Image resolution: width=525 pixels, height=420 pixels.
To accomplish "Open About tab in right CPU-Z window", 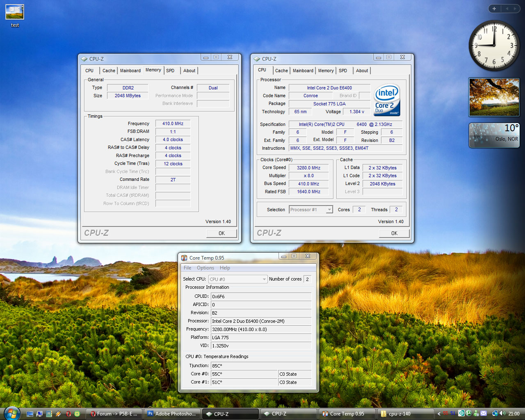I will click(362, 71).
